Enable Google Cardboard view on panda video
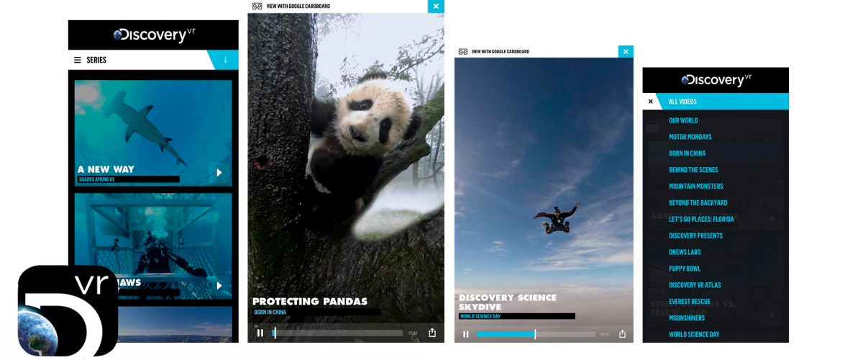This screenshot has height=360, width=868. point(291,6)
